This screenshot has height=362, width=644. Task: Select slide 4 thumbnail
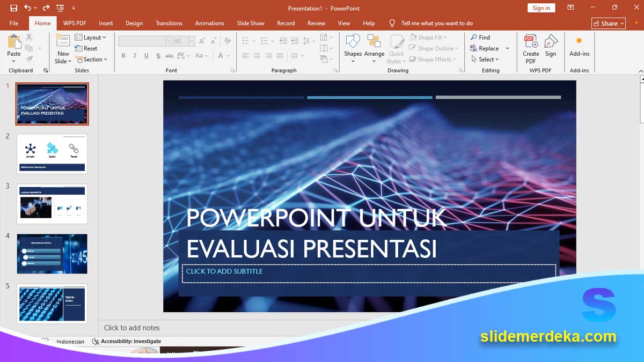coord(52,254)
